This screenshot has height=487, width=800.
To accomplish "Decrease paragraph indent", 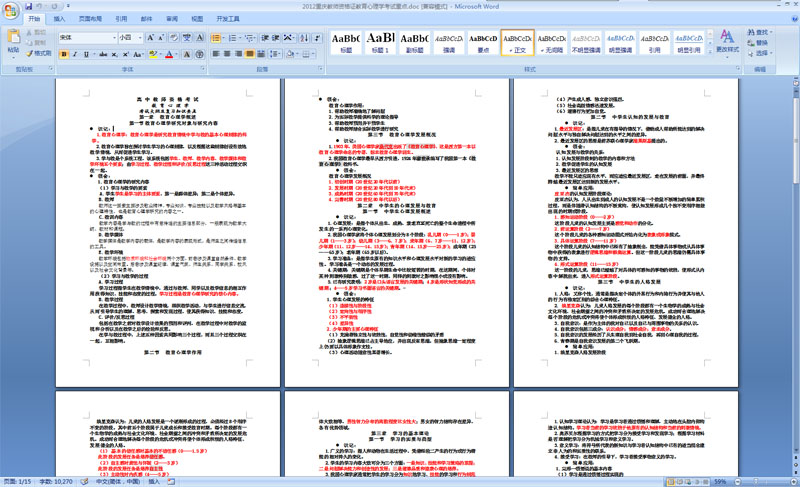I will point(265,38).
